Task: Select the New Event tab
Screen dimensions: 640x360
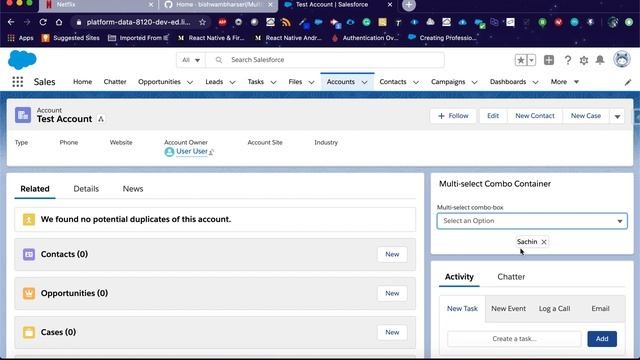Action: click(x=508, y=309)
